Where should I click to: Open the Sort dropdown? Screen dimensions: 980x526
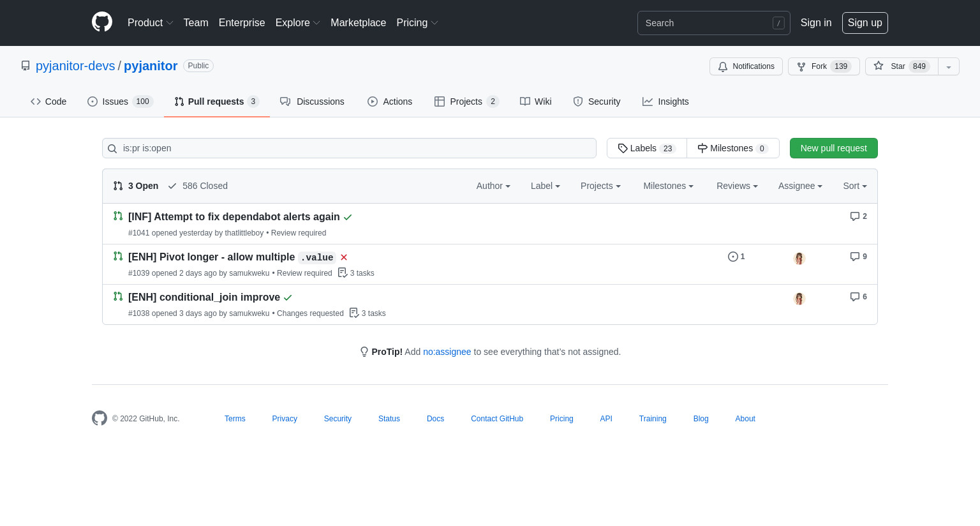(855, 186)
